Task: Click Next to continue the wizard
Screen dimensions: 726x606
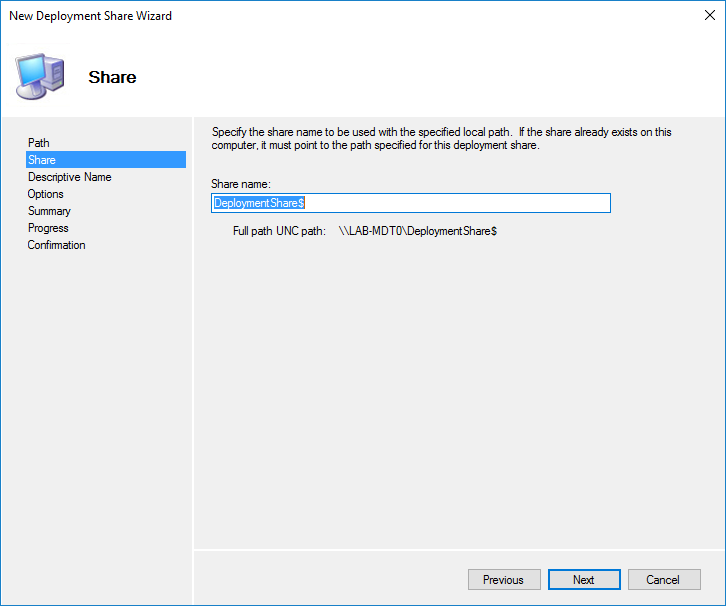Action: 583,580
